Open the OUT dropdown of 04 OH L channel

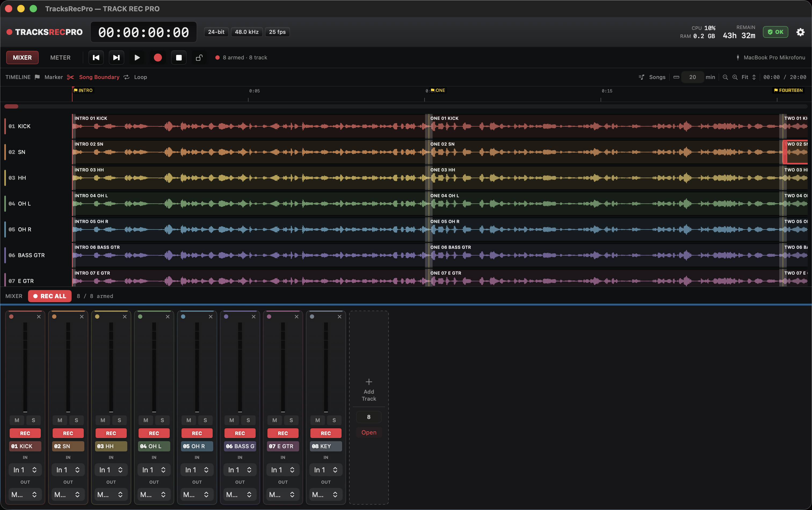point(154,495)
